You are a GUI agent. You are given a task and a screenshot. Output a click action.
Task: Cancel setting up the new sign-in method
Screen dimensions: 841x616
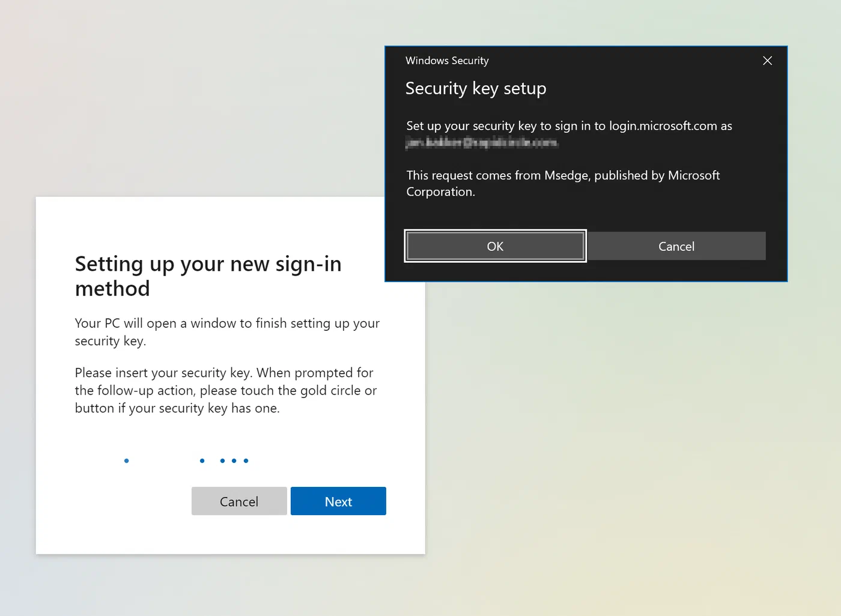coord(239,501)
